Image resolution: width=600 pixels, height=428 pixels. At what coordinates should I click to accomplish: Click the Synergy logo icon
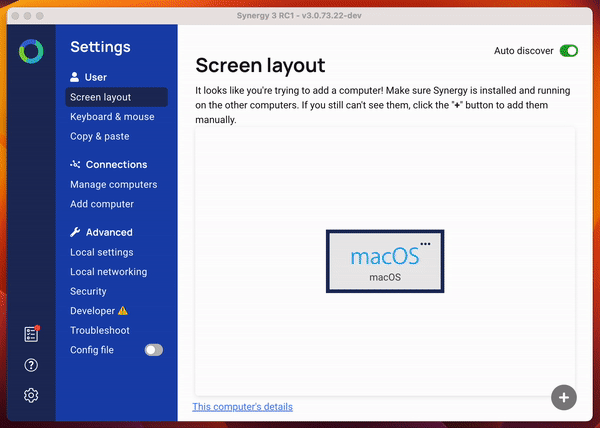(31, 51)
